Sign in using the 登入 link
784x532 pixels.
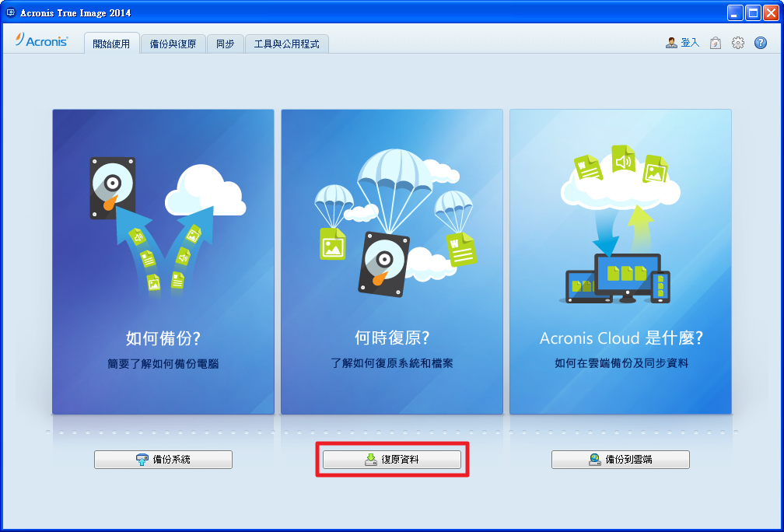coord(690,44)
